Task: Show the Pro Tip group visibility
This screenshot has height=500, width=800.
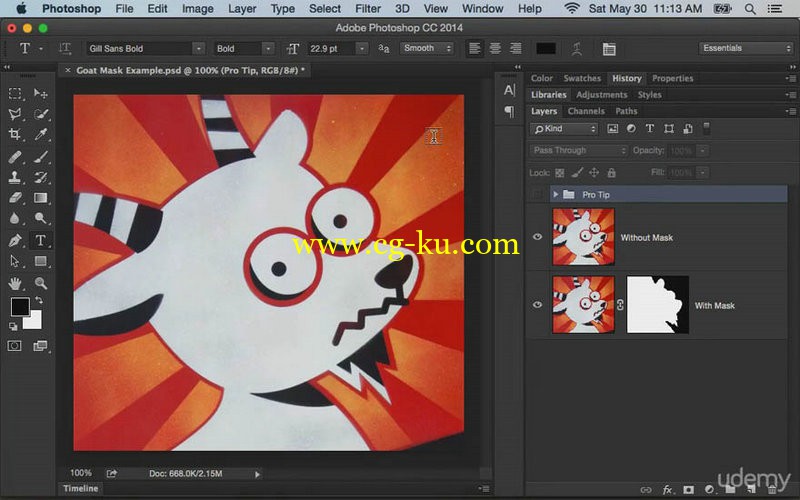Action: tap(537, 194)
